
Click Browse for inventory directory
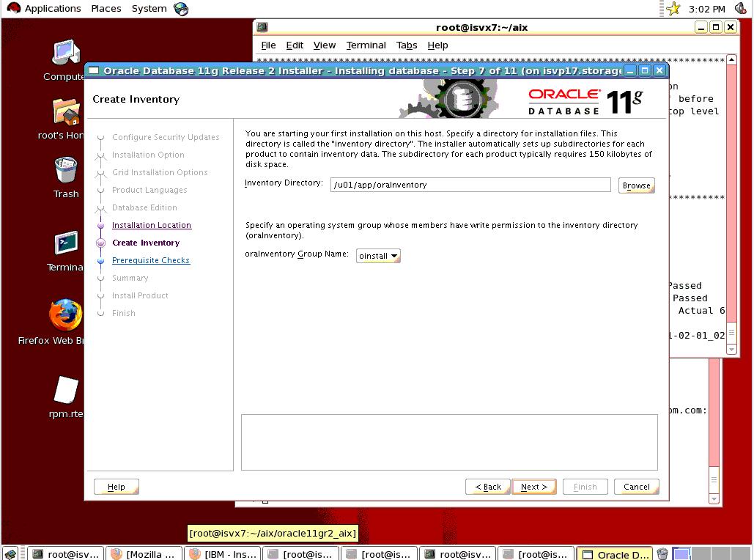(636, 185)
